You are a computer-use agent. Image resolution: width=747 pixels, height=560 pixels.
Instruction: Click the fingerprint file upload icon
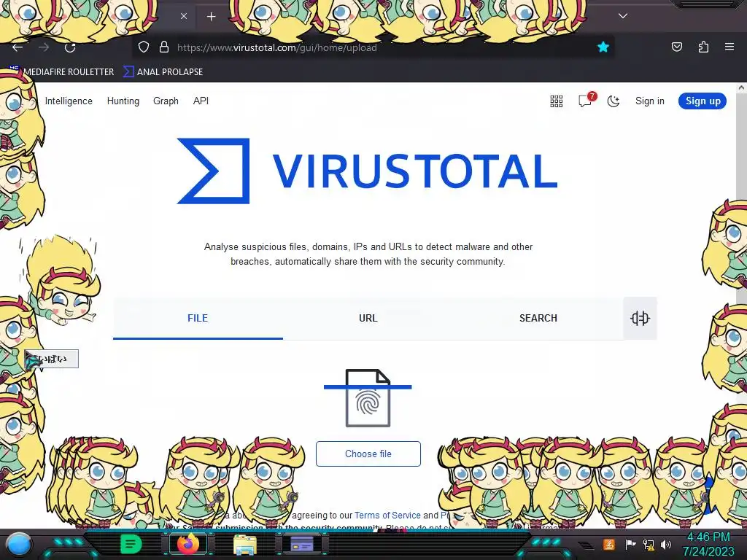coord(368,398)
